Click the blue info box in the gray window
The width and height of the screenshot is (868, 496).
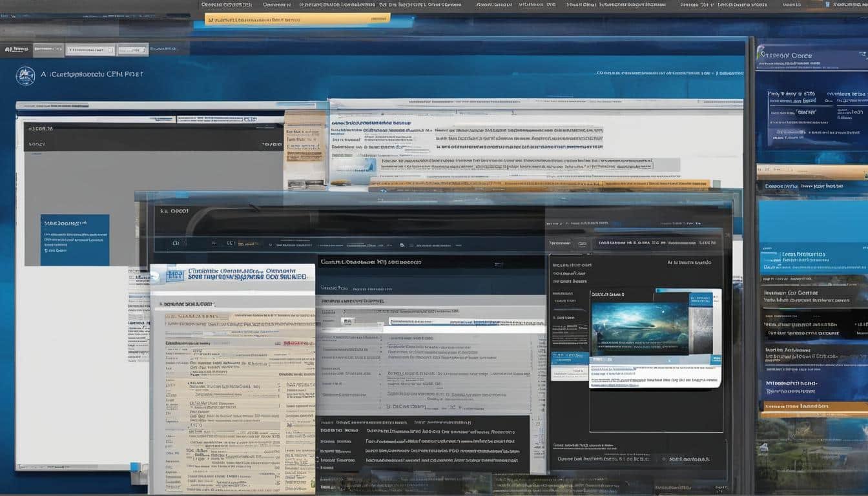tap(75, 240)
